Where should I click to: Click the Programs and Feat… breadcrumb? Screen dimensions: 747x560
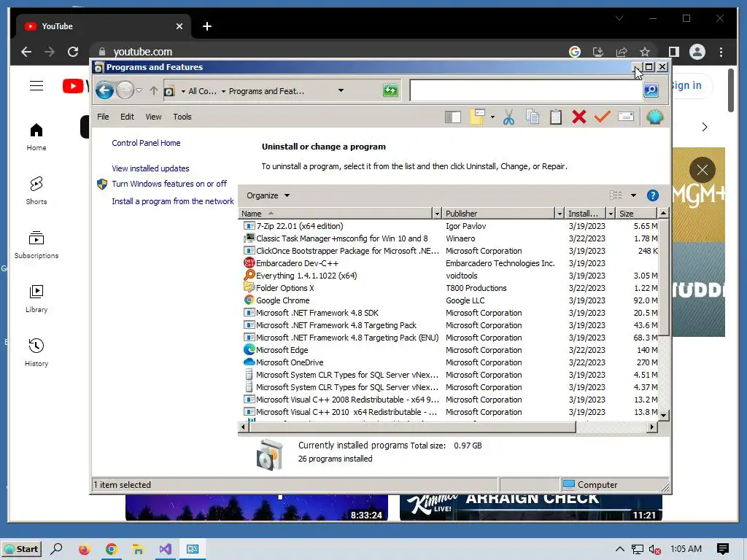pos(266,91)
